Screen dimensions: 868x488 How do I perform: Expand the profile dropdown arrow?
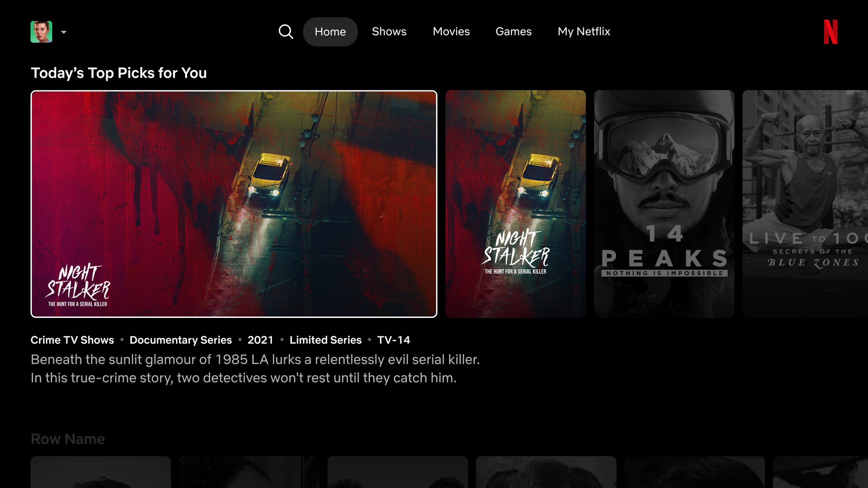tap(64, 32)
